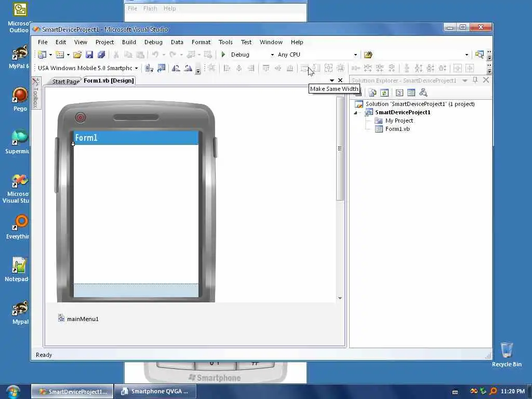Click the Save All icon

(x=101, y=55)
